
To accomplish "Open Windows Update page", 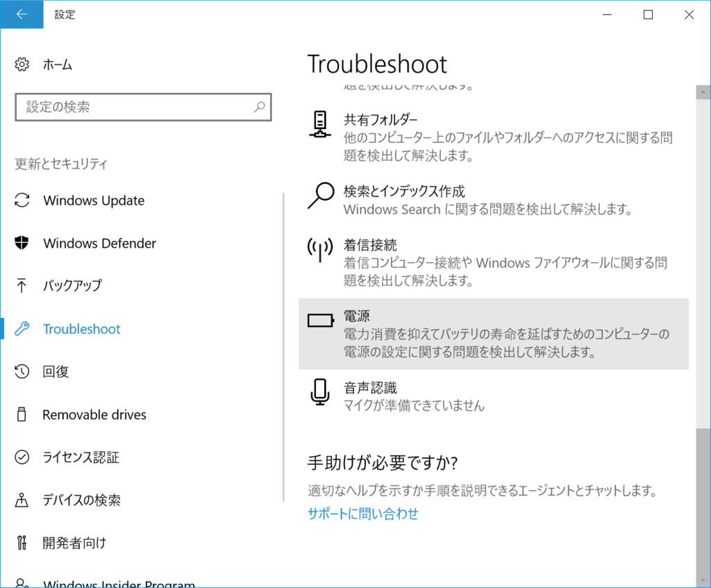I will [94, 201].
